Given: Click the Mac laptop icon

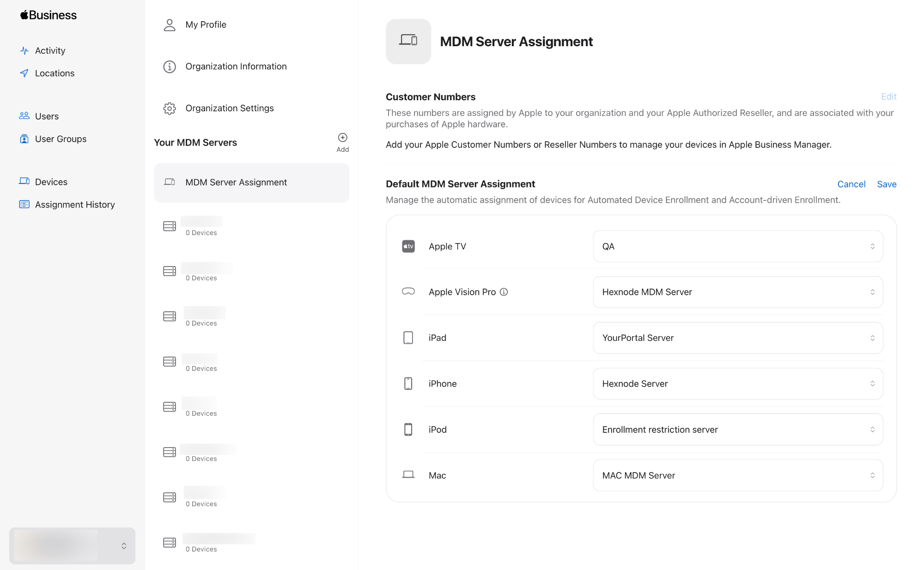Looking at the screenshot, I should tap(408, 475).
